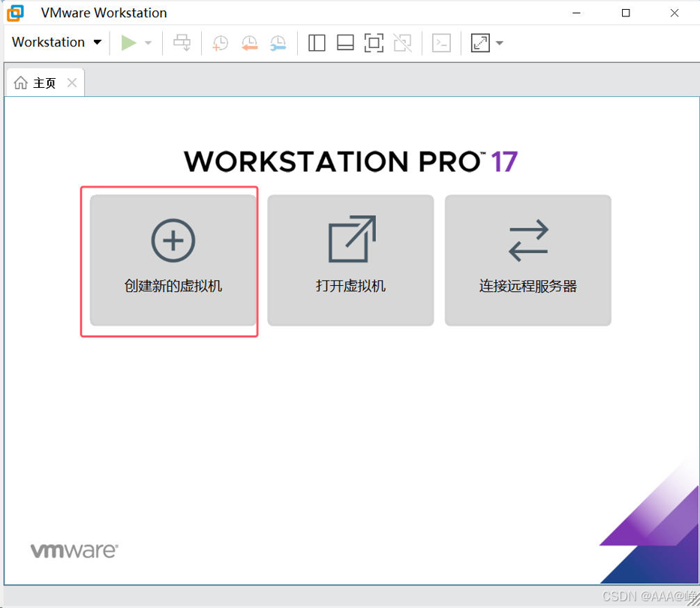Click the take snapshot clock icon
Image resolution: width=700 pixels, height=608 pixels.
click(x=220, y=43)
